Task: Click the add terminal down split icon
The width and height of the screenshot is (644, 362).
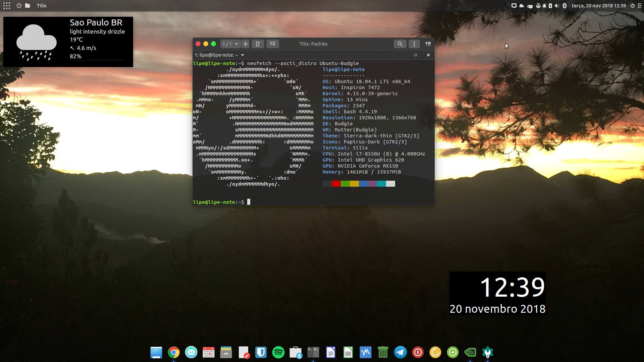Action: [x=272, y=44]
